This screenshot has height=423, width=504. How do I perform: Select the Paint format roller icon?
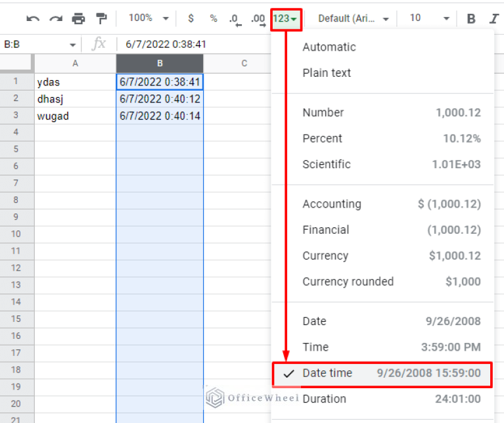[101, 18]
